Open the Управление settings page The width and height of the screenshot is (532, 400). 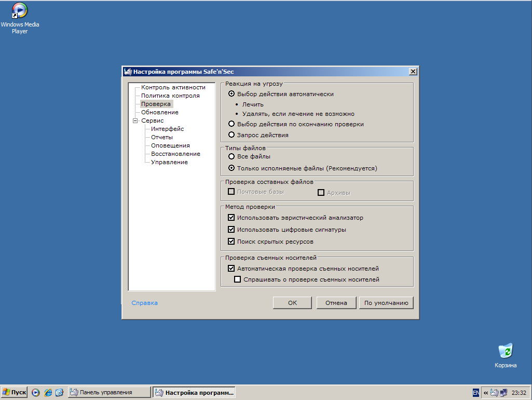coord(169,162)
